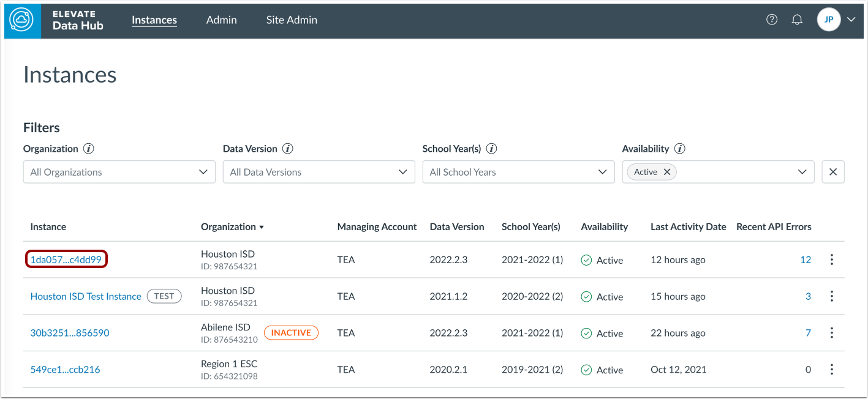
Task: Expand the All School Years dropdown
Action: click(518, 172)
